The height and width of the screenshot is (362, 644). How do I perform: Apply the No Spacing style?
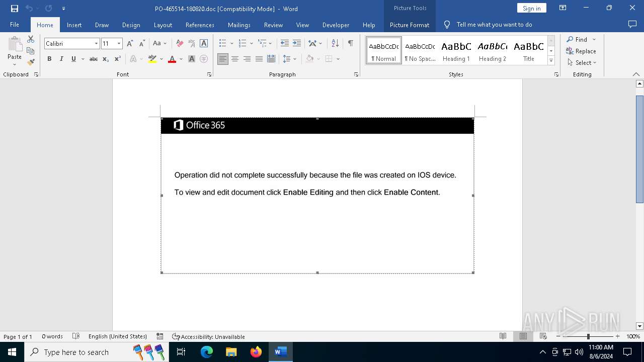point(420,50)
